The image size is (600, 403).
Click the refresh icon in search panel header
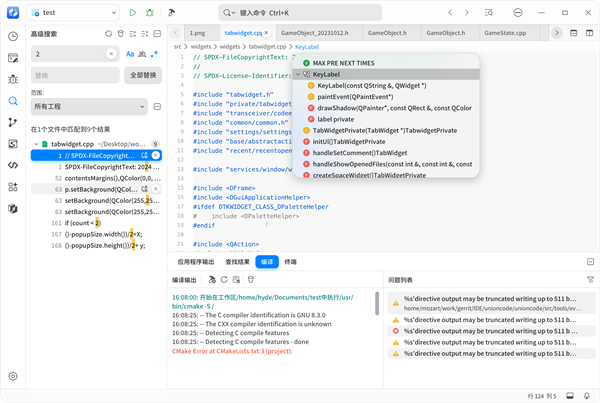pos(109,34)
